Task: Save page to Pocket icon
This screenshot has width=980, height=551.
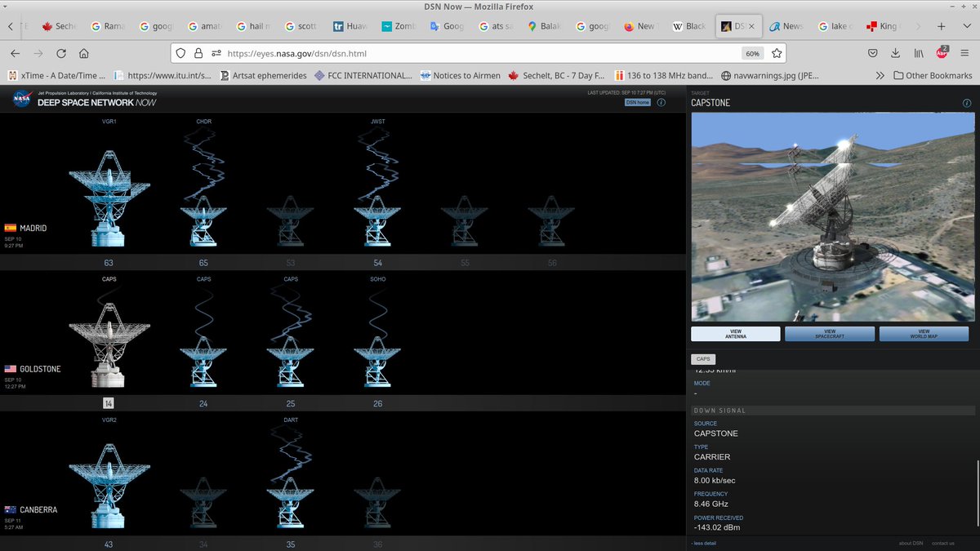Action: pyautogui.click(x=872, y=53)
